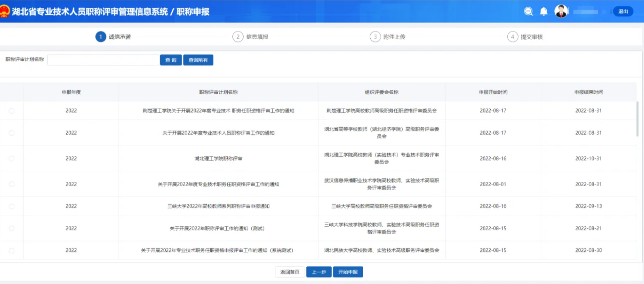Open the notification bell icon
This screenshot has height=284, width=644.
(x=543, y=11)
